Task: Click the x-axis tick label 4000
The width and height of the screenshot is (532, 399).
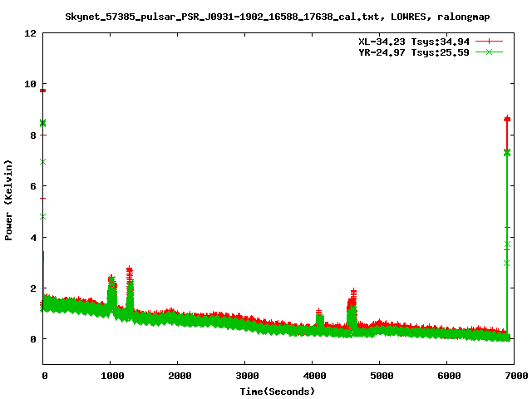Action: 314,376
